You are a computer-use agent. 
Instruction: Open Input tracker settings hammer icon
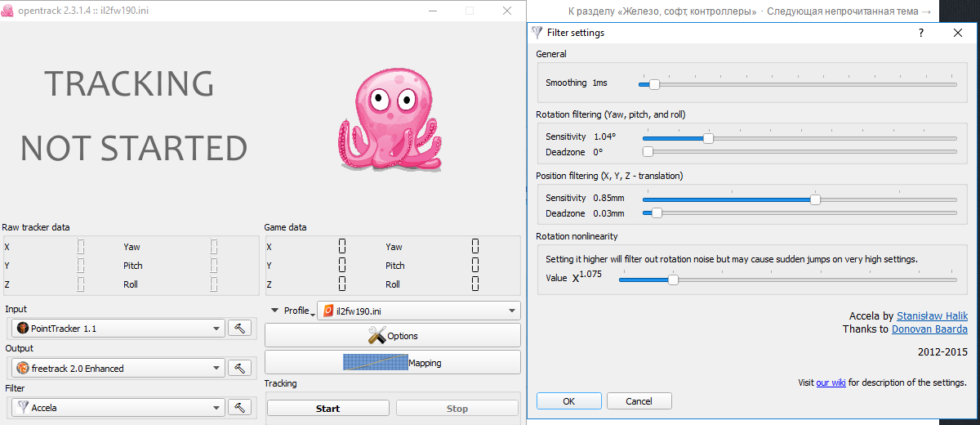239,329
